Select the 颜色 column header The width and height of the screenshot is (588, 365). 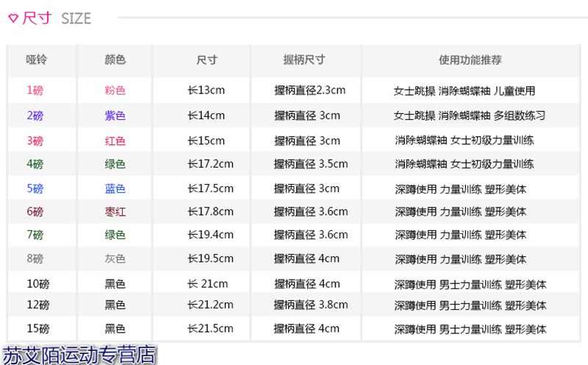tap(115, 60)
